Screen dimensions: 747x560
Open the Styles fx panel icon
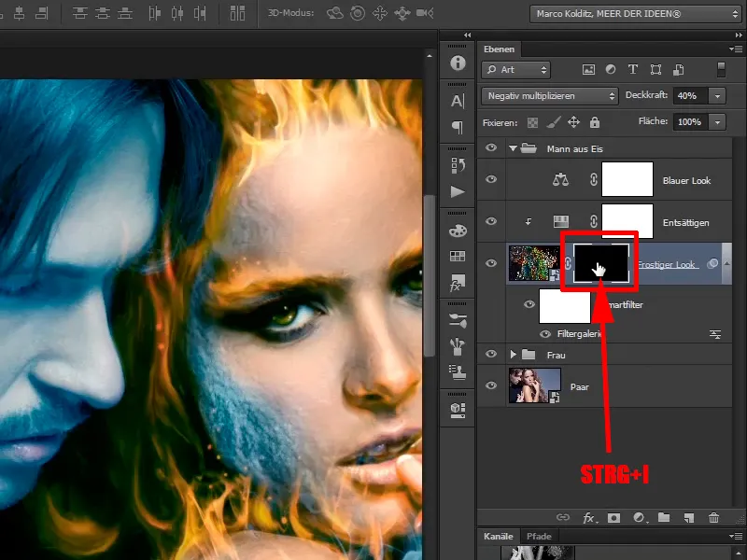[x=458, y=283]
